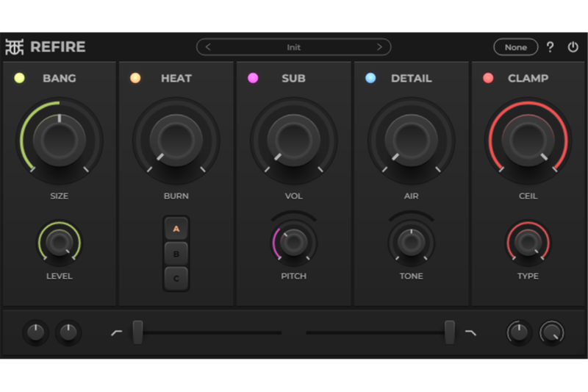Image resolution: width=588 pixels, height=392 pixels.
Task: Go to next preset with right arrow
Action: [x=379, y=47]
